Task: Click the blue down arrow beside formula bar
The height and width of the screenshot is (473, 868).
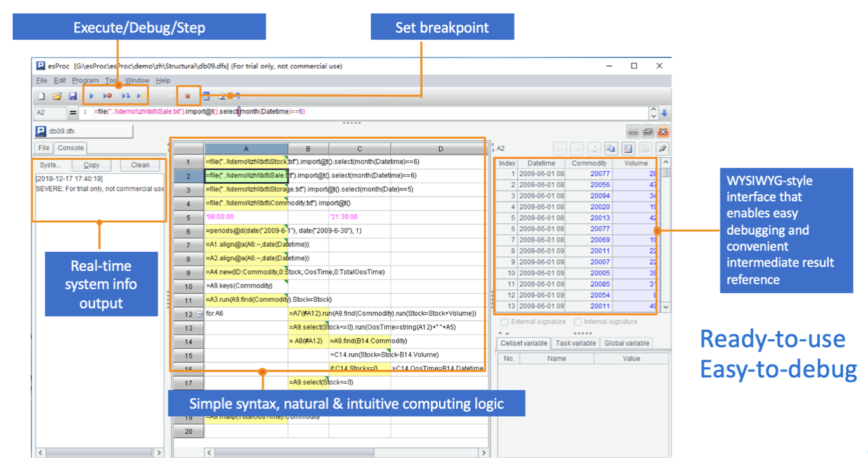Action: 664,113
